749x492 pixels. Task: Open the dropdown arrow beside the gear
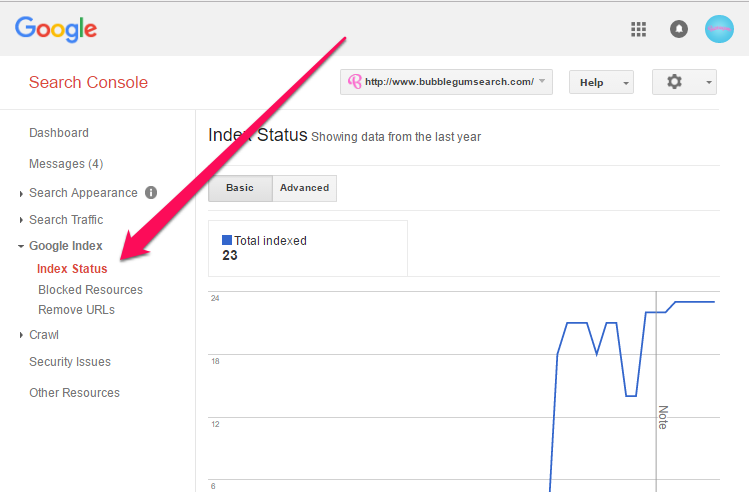[x=709, y=83]
